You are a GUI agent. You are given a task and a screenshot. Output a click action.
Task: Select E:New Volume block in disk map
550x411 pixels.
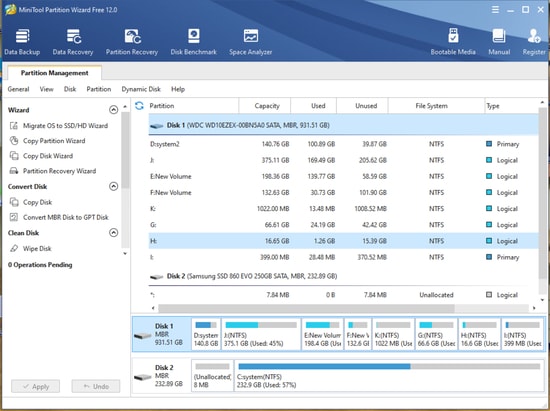(322, 334)
